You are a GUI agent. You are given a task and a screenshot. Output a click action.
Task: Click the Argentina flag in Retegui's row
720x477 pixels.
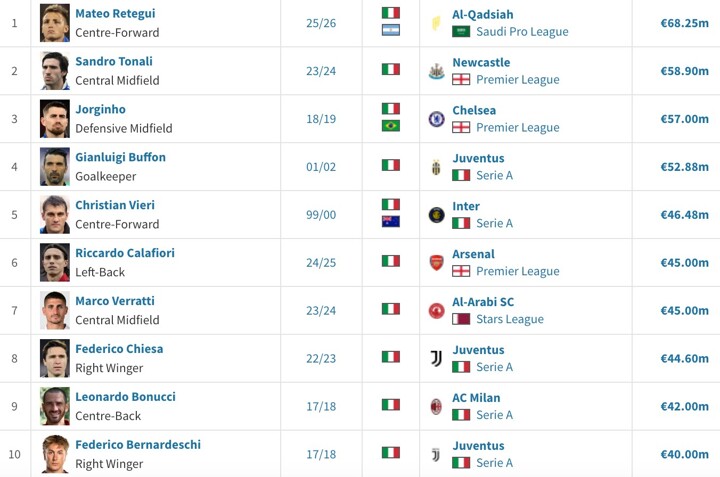[391, 30]
